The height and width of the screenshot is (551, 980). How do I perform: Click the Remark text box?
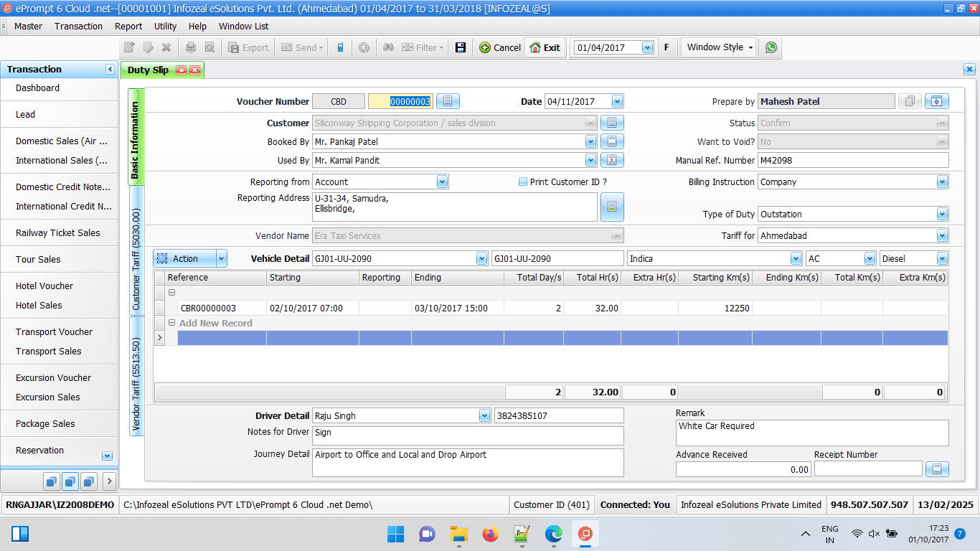812,433
